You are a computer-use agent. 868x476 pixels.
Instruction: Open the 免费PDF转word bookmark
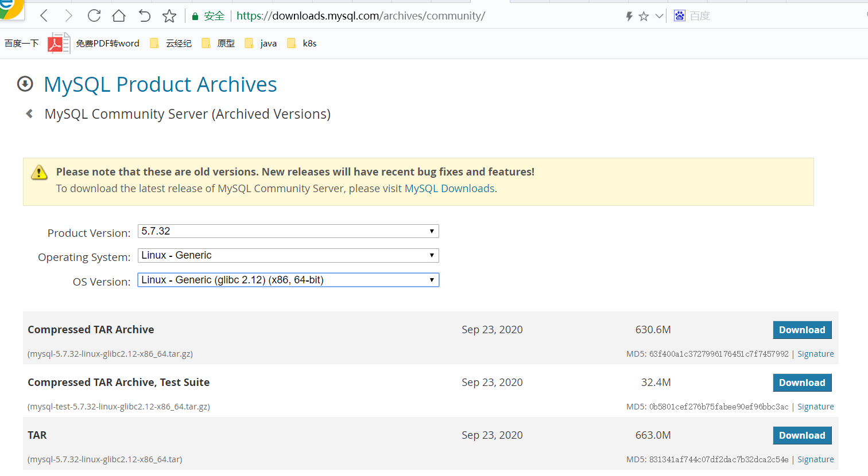pyautogui.click(x=107, y=43)
